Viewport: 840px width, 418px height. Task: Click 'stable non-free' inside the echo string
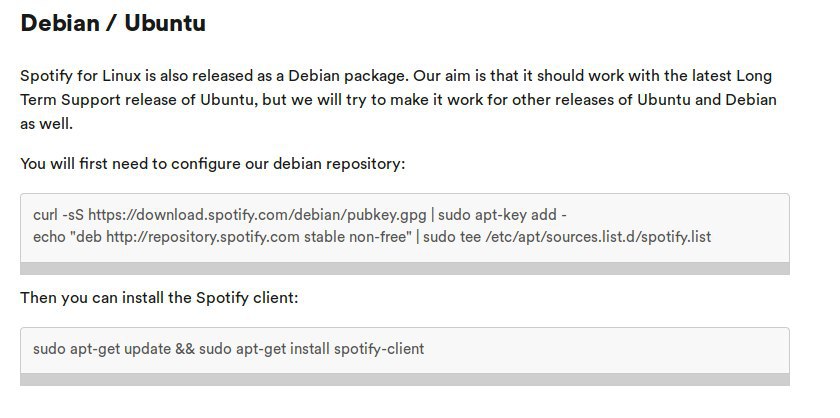pyautogui.click(x=354, y=236)
